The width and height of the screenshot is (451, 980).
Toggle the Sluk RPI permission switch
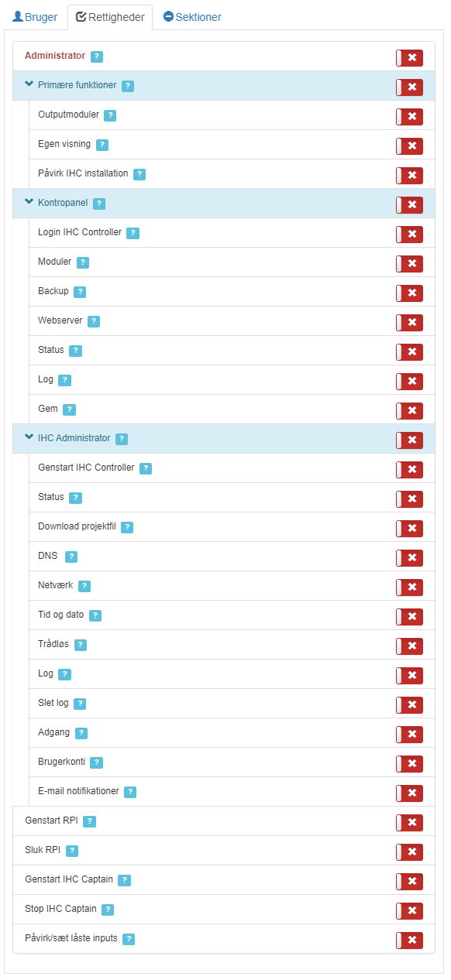click(409, 852)
